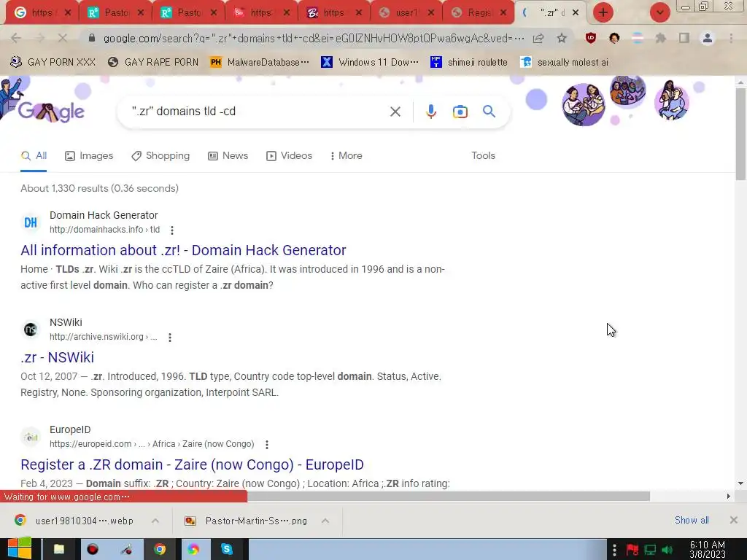Viewport: 747px width, 560px height.
Task: Close the first Pasto browser tab
Action: tap(141, 13)
